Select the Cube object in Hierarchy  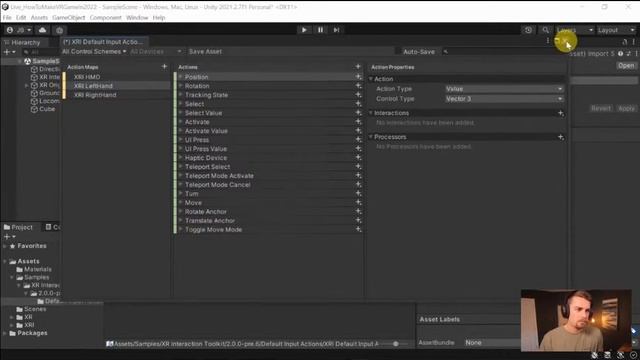click(47, 109)
